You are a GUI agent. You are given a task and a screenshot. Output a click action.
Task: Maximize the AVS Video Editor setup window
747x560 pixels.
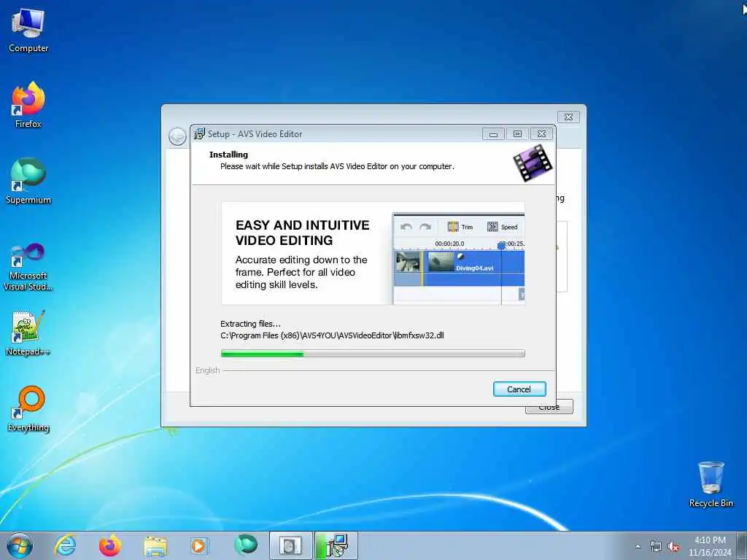(517, 134)
